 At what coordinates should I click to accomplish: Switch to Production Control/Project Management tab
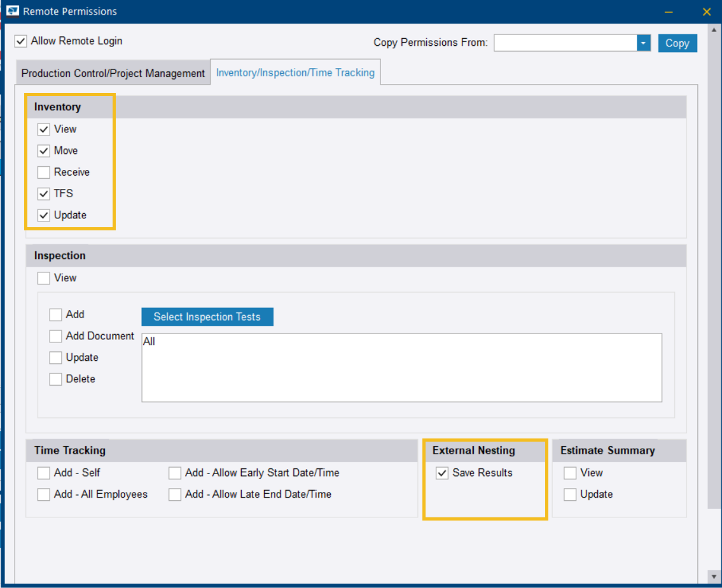coord(113,73)
